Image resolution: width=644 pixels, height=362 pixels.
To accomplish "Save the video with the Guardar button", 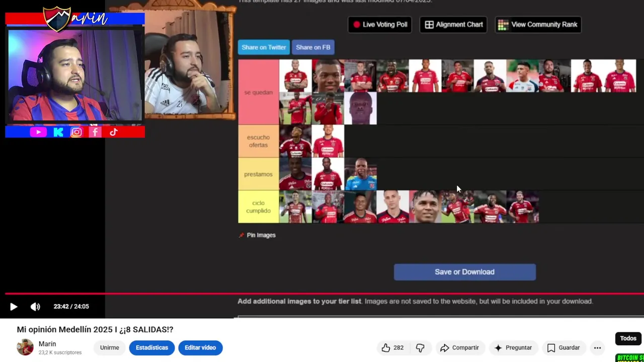I will click(563, 348).
